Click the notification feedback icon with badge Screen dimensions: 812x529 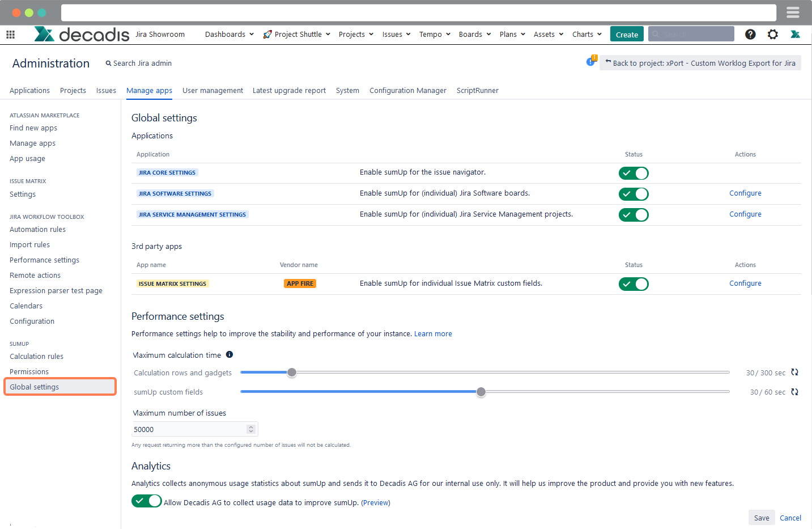pyautogui.click(x=591, y=61)
